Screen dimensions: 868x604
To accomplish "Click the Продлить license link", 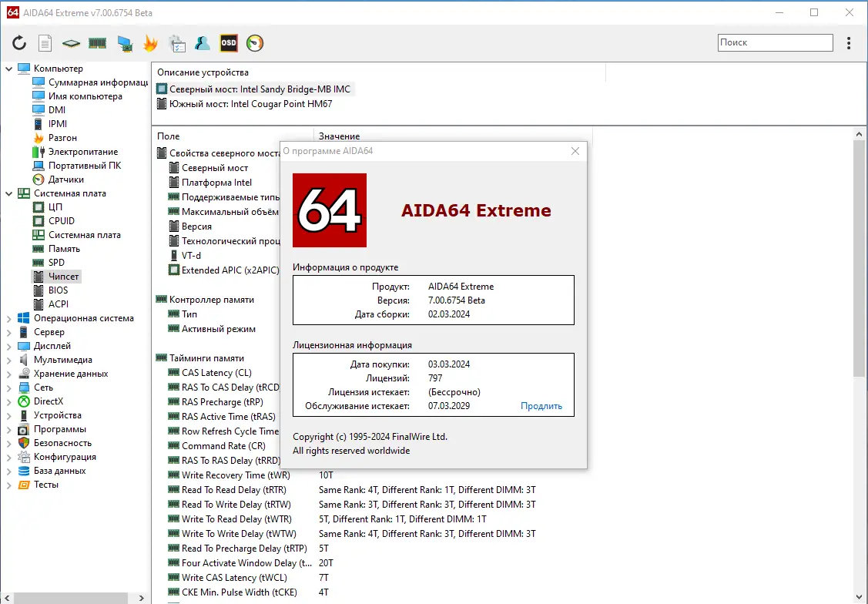I will pos(541,406).
